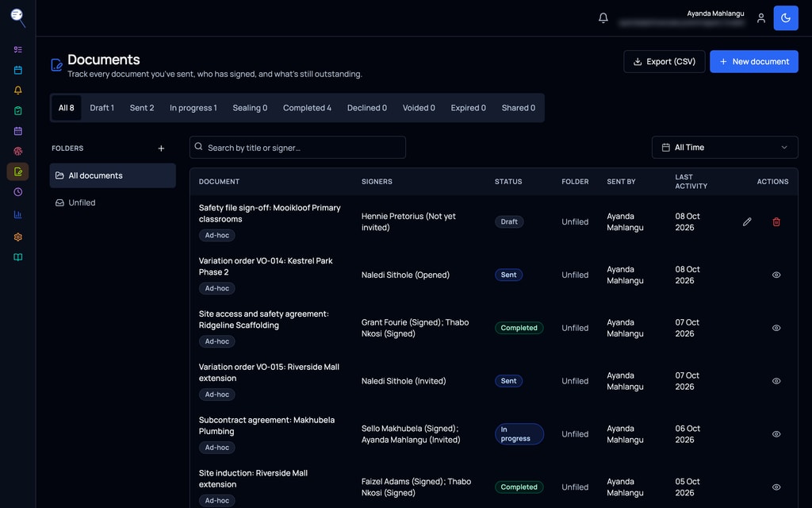The width and height of the screenshot is (812, 508).
Task: Open the fingerprint icon in sidebar
Action: (17, 152)
